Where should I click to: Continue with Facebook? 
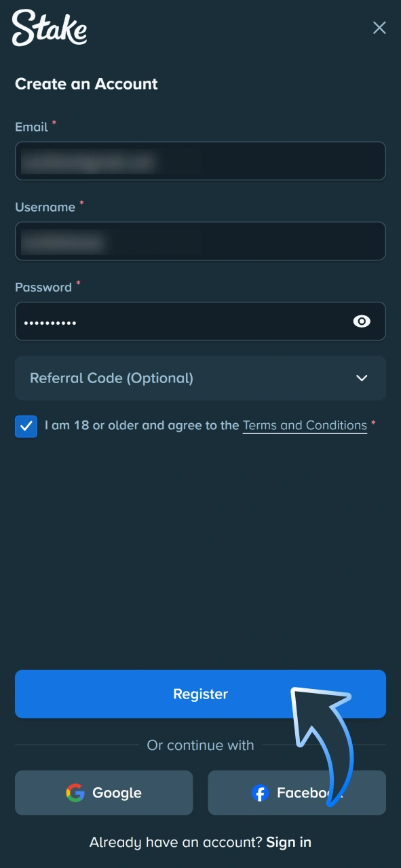[297, 793]
